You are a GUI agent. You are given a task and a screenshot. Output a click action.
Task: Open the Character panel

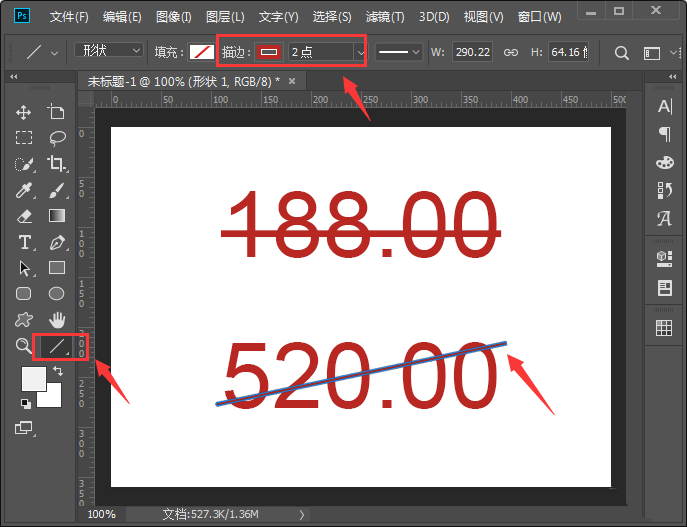pos(665,106)
